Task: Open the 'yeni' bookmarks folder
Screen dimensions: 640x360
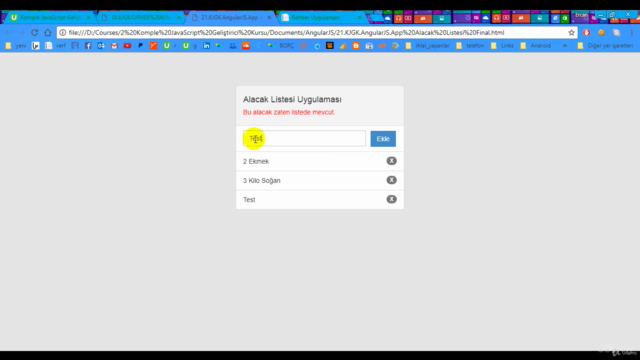Action: point(16,46)
